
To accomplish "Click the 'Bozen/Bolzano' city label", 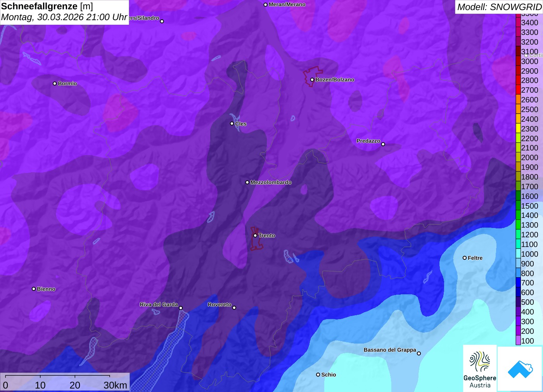I will (x=335, y=79).
